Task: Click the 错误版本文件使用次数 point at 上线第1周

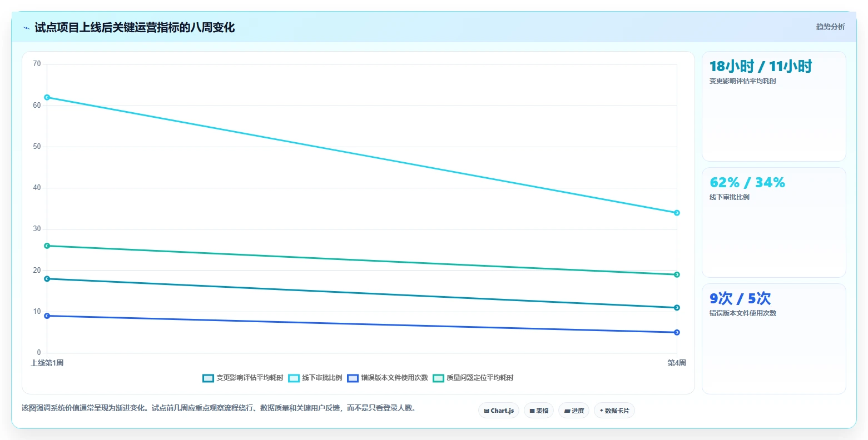Action: click(47, 316)
